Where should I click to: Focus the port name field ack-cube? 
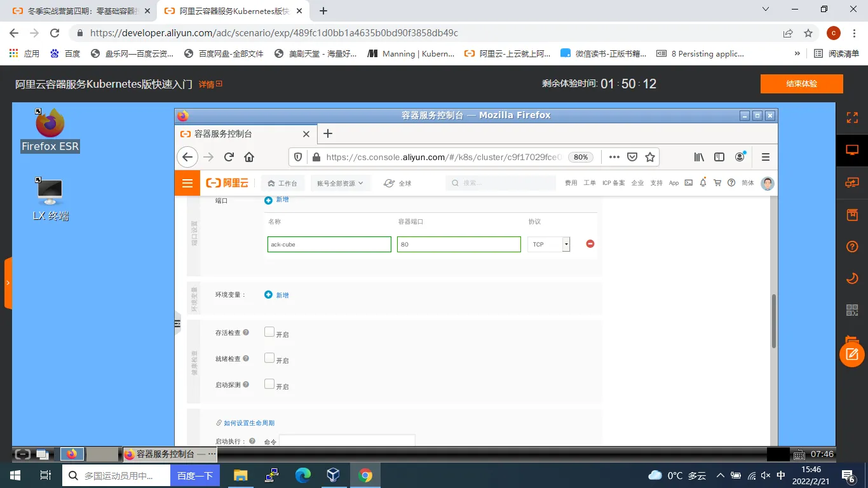[x=329, y=244]
